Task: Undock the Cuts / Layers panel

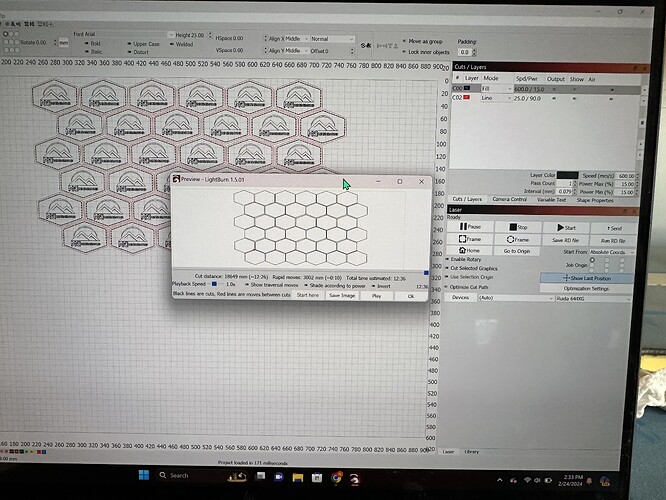Action: [x=635, y=68]
